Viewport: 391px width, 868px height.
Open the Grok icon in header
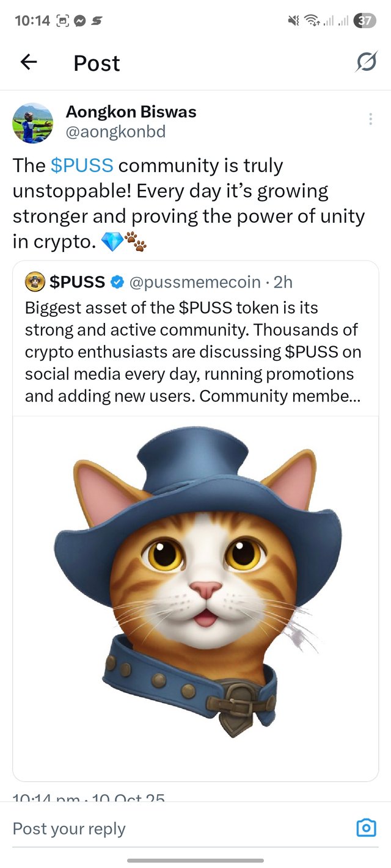366,62
